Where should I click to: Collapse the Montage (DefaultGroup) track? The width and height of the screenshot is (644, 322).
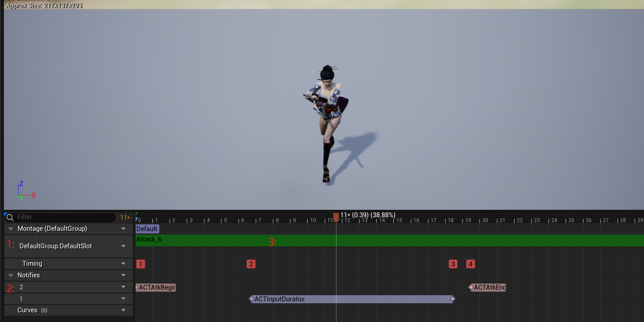point(11,229)
